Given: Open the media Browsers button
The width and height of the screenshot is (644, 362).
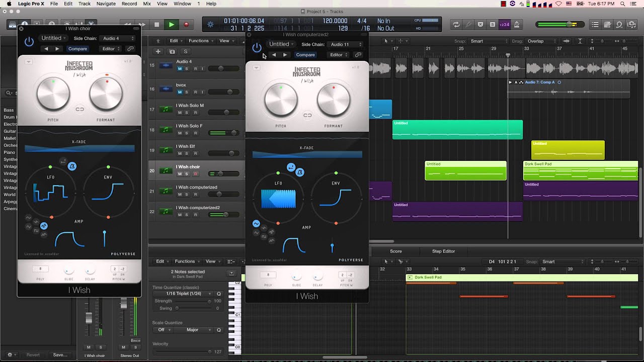Looking at the screenshot, I should click(x=631, y=24).
